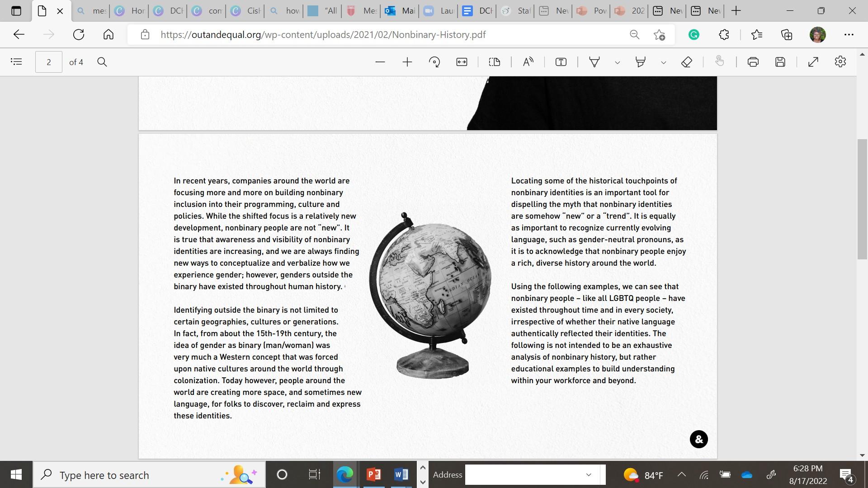The height and width of the screenshot is (488, 868).
Task: Open the Favorites list
Action: pos(756,34)
